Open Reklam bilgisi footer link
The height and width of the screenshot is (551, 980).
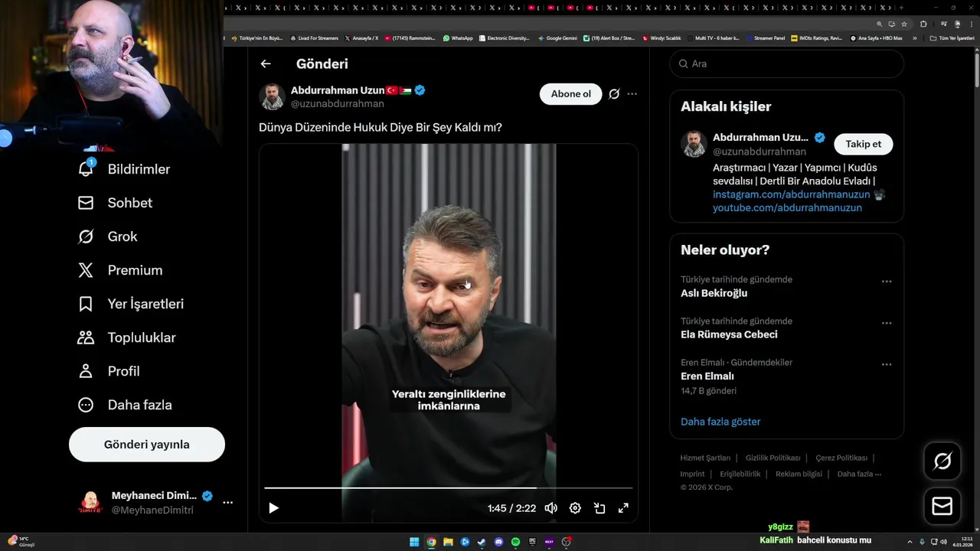[799, 474]
